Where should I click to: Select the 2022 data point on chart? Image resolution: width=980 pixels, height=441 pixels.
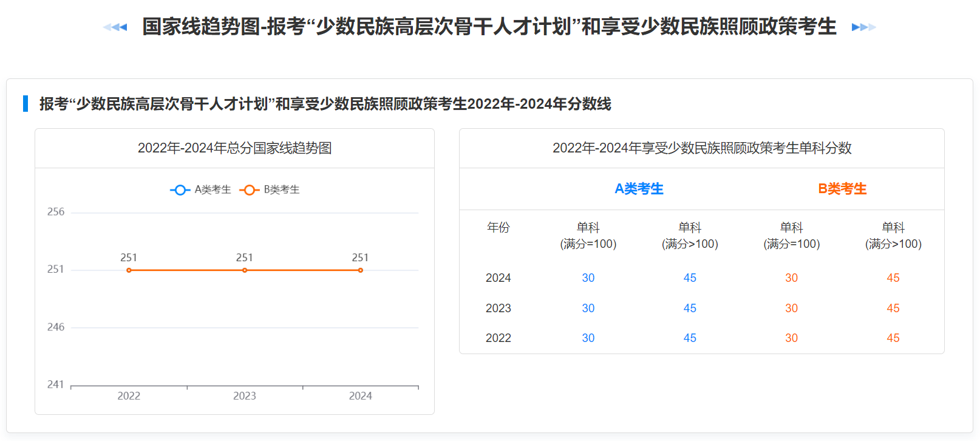tap(129, 270)
